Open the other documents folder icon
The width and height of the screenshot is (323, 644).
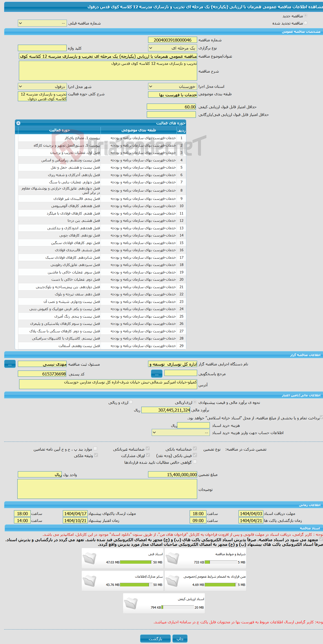(89, 581)
